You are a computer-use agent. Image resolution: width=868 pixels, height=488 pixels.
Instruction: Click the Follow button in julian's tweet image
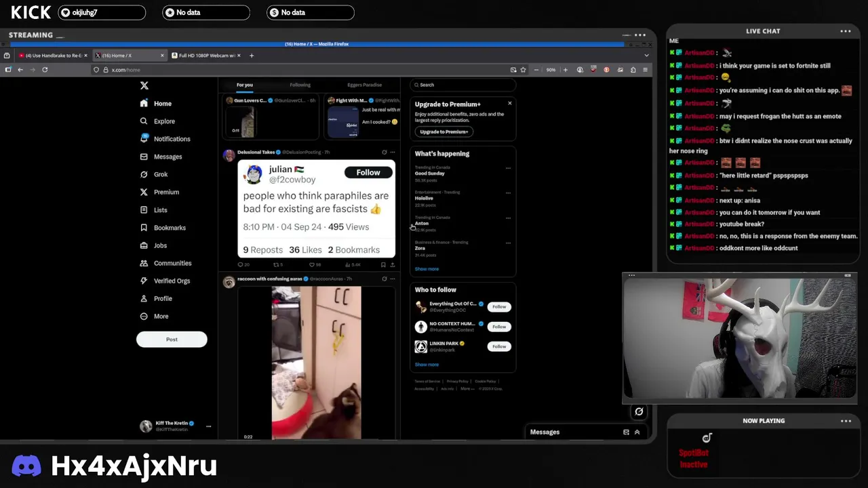tap(368, 172)
